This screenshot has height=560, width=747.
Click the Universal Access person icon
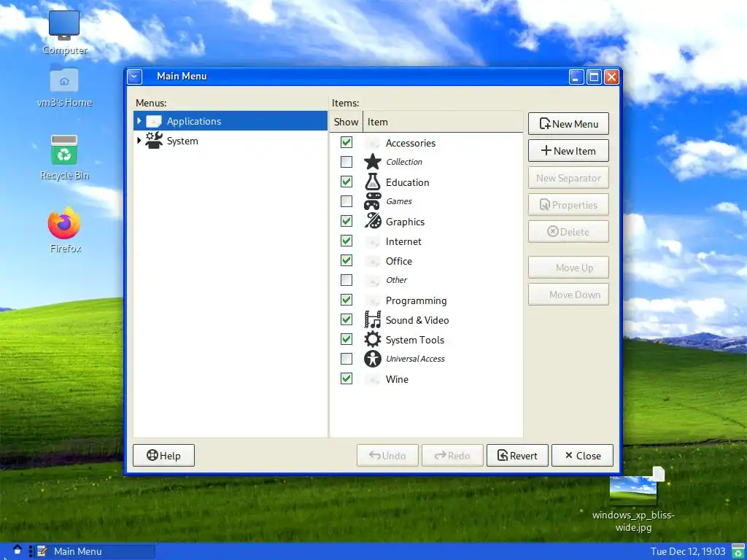373,359
